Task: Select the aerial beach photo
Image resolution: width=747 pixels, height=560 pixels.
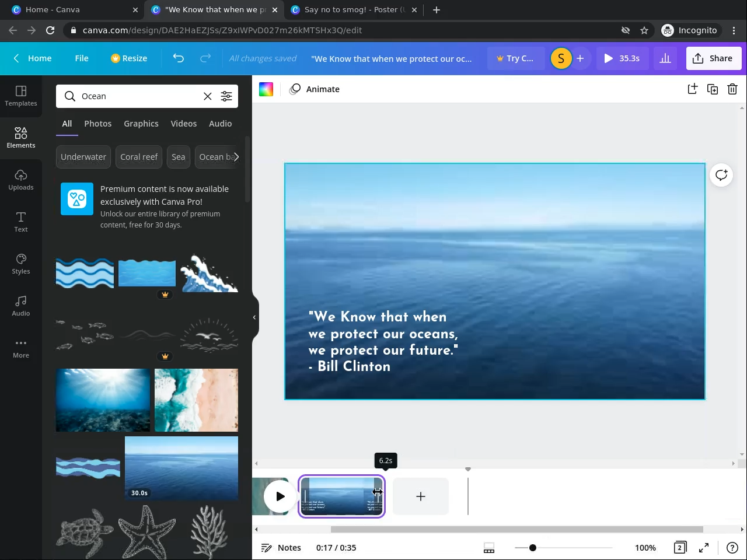Action: click(196, 400)
